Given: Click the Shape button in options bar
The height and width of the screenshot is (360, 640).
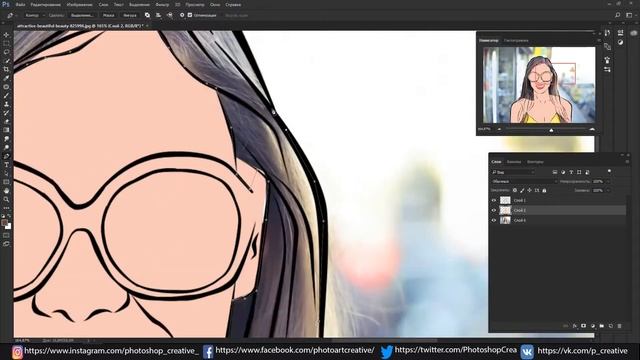Looking at the screenshot, I should coord(130,16).
